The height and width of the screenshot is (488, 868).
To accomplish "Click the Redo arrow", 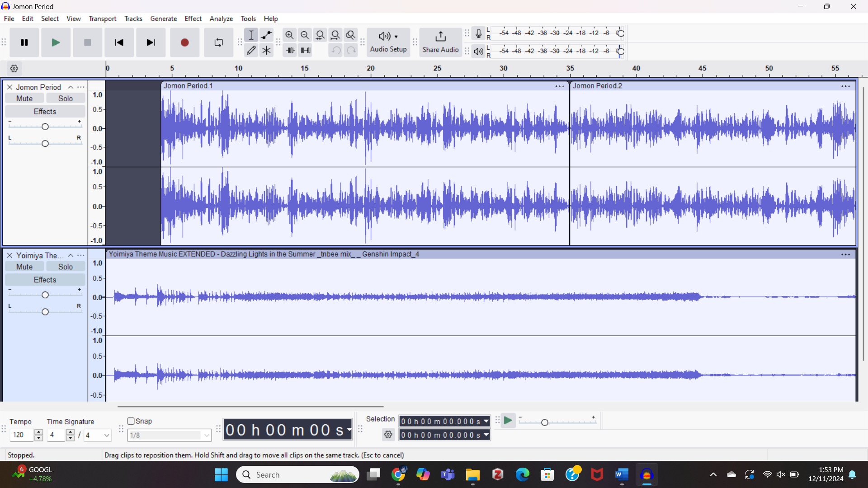I will pyautogui.click(x=351, y=51).
